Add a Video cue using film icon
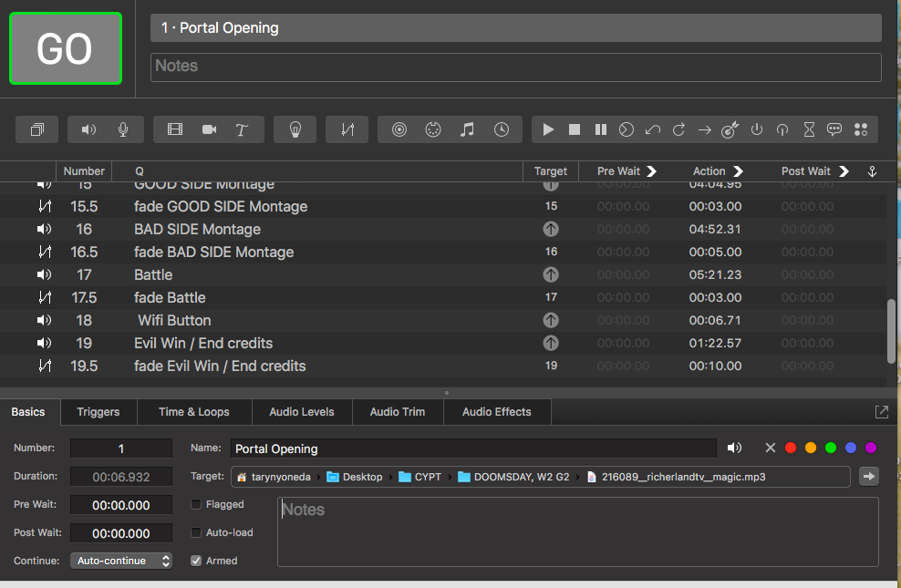The height and width of the screenshot is (588, 901). [175, 129]
